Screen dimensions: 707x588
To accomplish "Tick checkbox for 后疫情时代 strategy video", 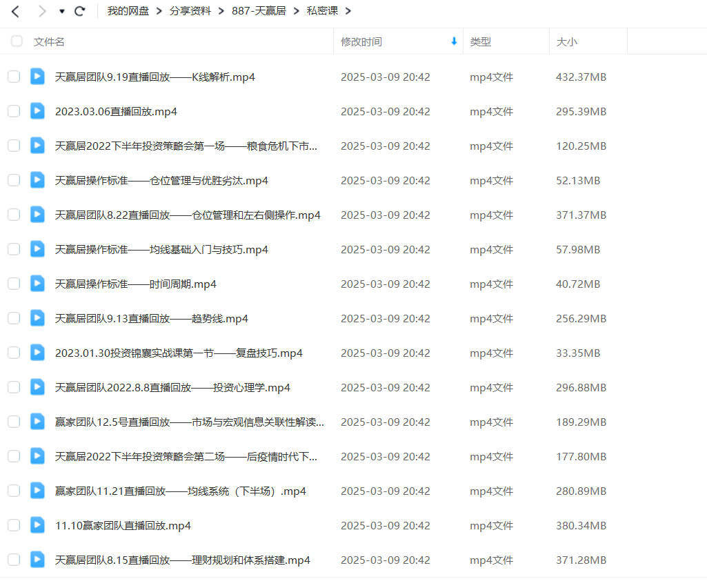I will [14, 456].
